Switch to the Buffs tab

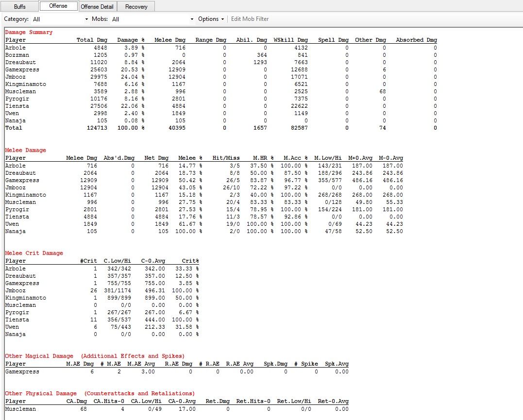(19, 7)
